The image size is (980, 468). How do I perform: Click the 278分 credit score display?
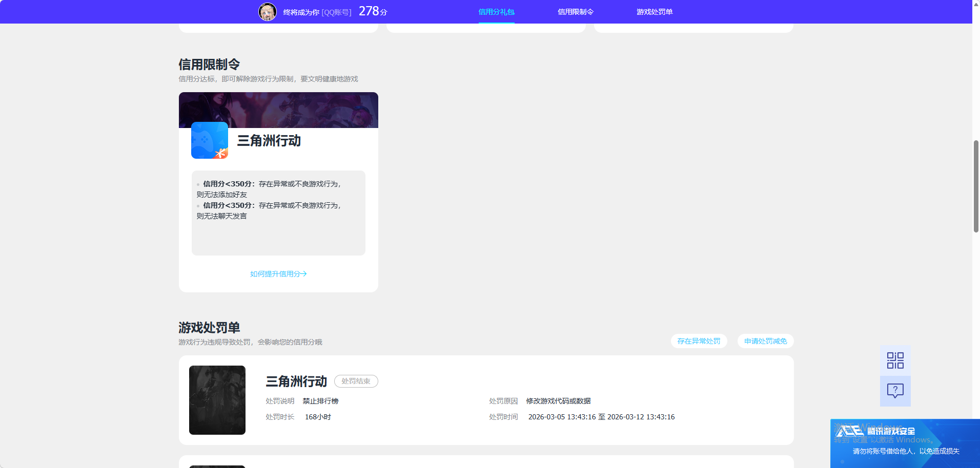[374, 11]
